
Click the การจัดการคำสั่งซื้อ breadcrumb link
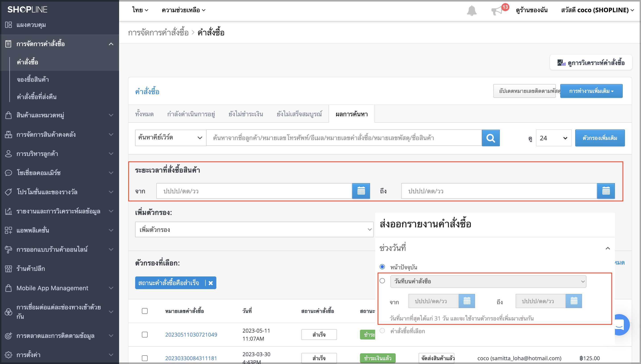[158, 33]
